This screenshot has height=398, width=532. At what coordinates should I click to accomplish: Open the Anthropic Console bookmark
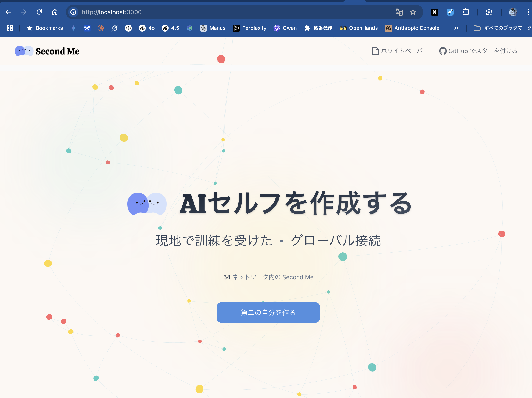coord(412,28)
